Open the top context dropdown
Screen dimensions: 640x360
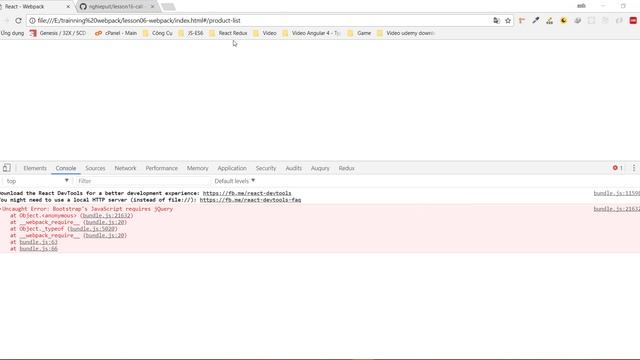pos(37,181)
